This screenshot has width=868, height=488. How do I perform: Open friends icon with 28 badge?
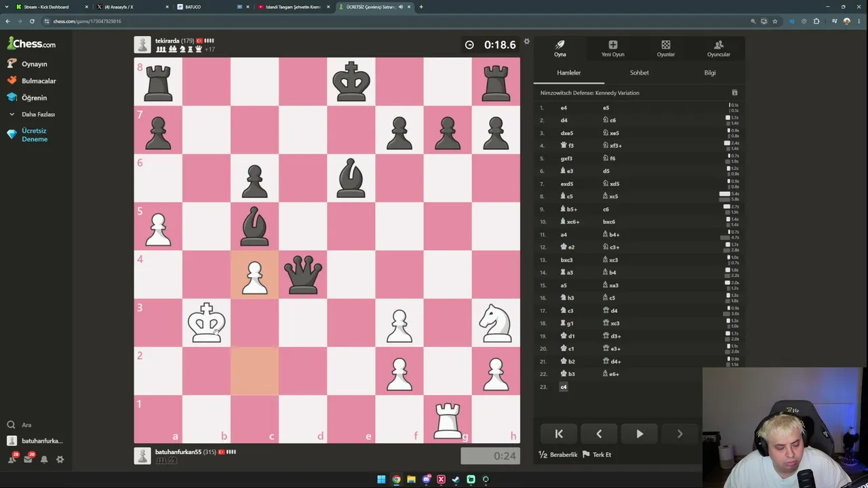pyautogui.click(x=12, y=459)
